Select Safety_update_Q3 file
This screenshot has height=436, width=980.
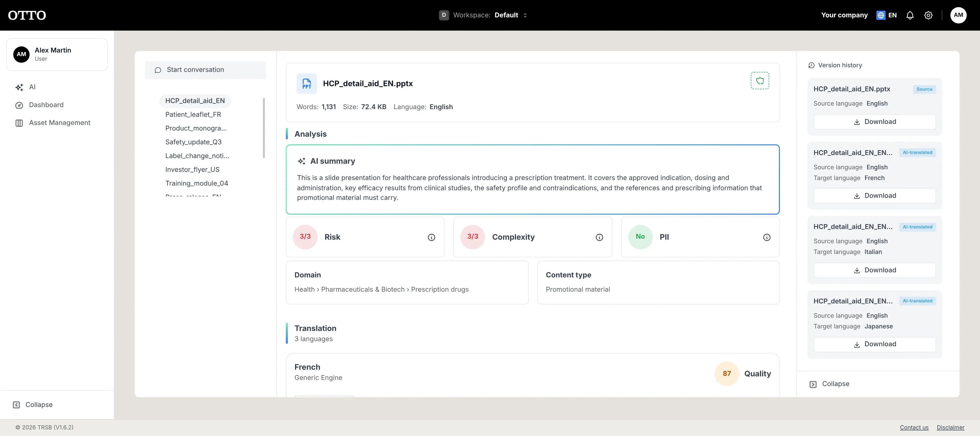pos(193,142)
